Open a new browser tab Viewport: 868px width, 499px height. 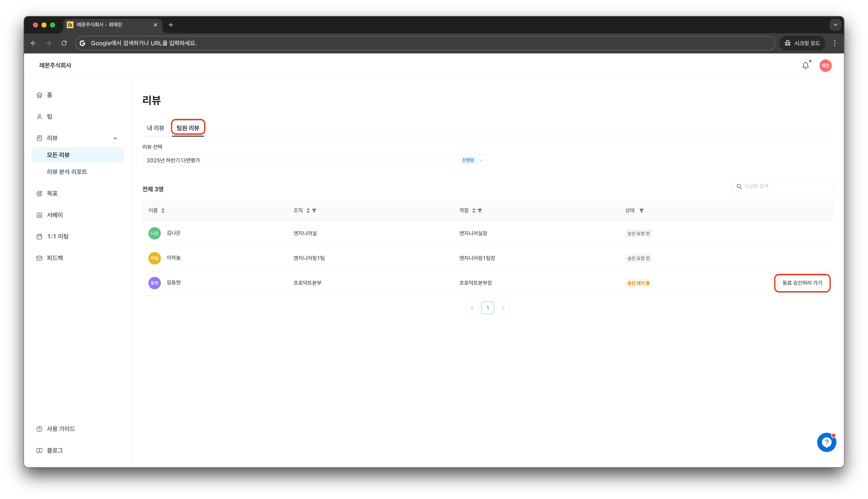tap(171, 25)
